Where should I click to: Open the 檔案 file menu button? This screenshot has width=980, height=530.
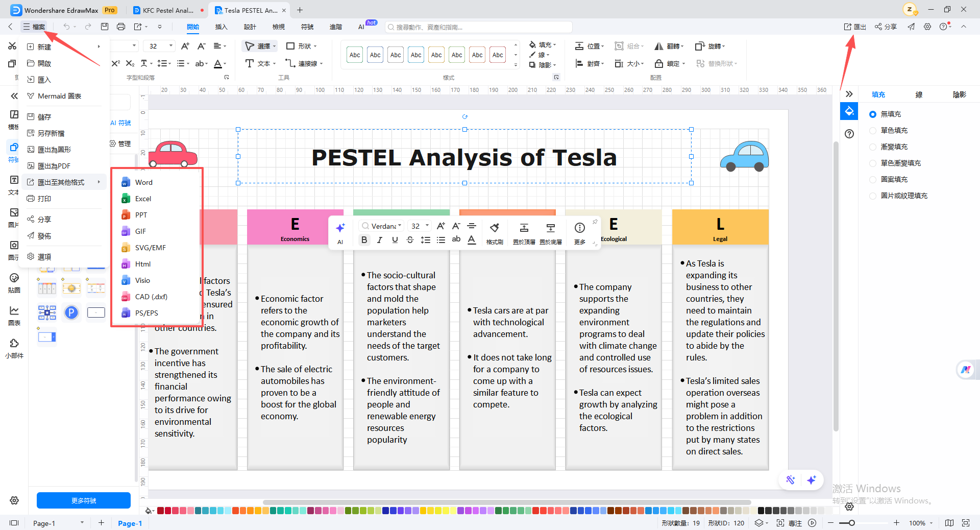(x=34, y=27)
